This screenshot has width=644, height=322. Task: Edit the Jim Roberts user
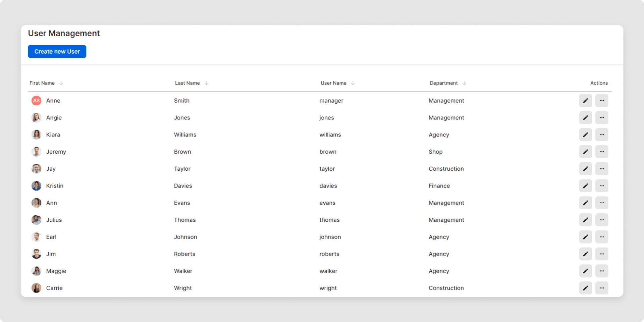point(585,254)
